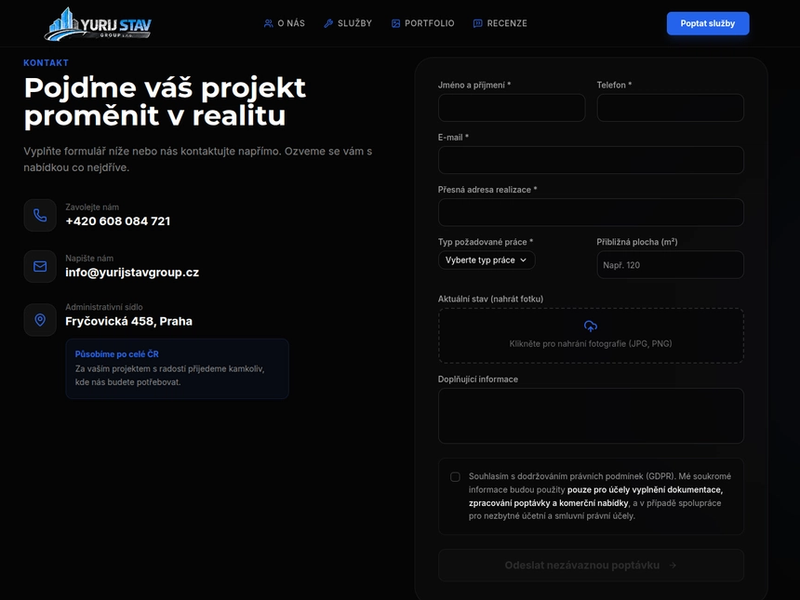Click the people icon beside O NÁS

click(268, 23)
